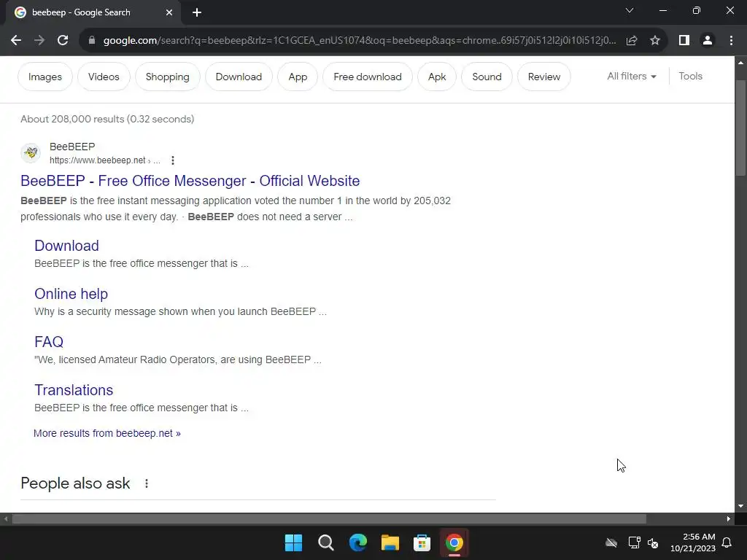Open the FAQ sitelink
Screen dimensions: 747x560
pos(49,342)
